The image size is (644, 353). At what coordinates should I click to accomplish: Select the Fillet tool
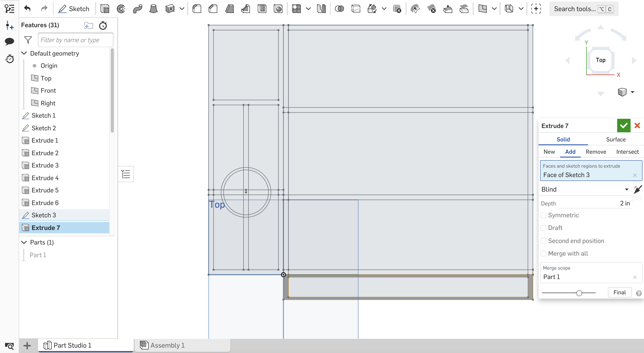pos(197,8)
